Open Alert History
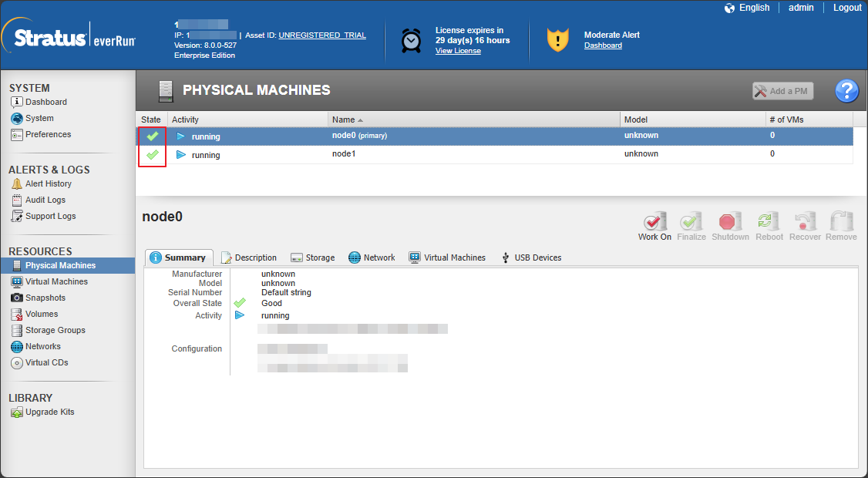 (x=42, y=184)
